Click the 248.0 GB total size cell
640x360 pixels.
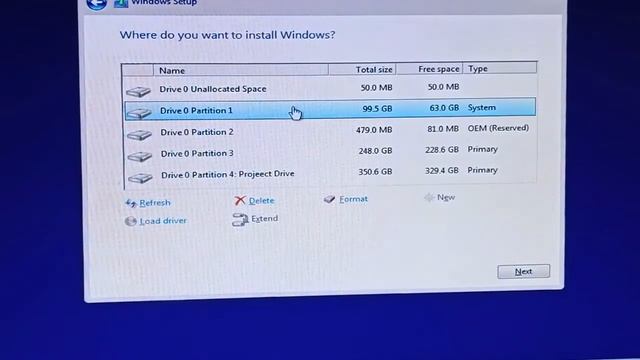click(x=375, y=151)
